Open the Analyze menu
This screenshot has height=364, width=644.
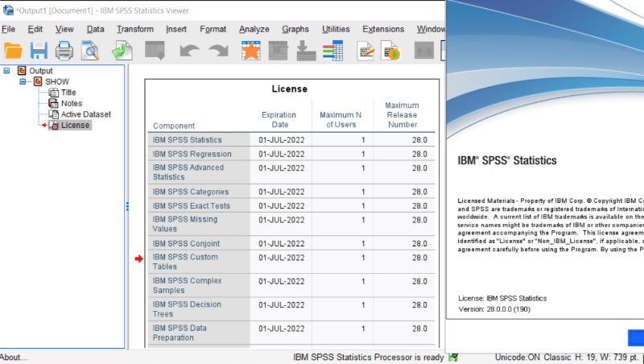[x=254, y=29]
